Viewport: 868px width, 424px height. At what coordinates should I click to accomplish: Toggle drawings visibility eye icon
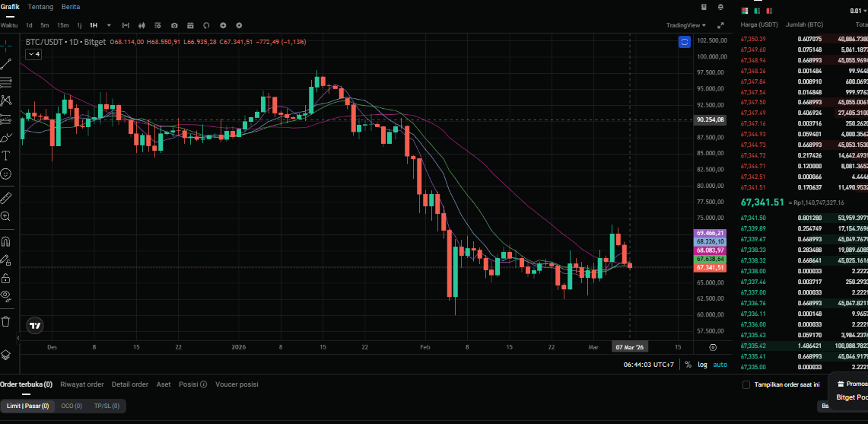[5, 295]
